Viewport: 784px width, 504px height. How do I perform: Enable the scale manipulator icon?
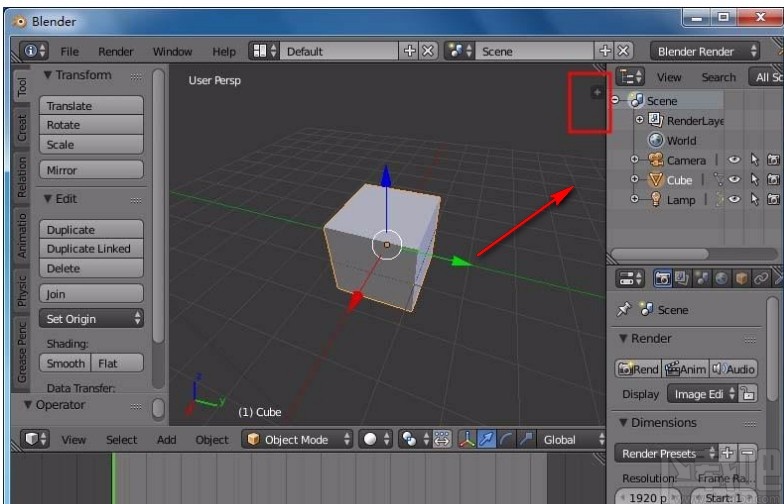pyautogui.click(x=525, y=440)
